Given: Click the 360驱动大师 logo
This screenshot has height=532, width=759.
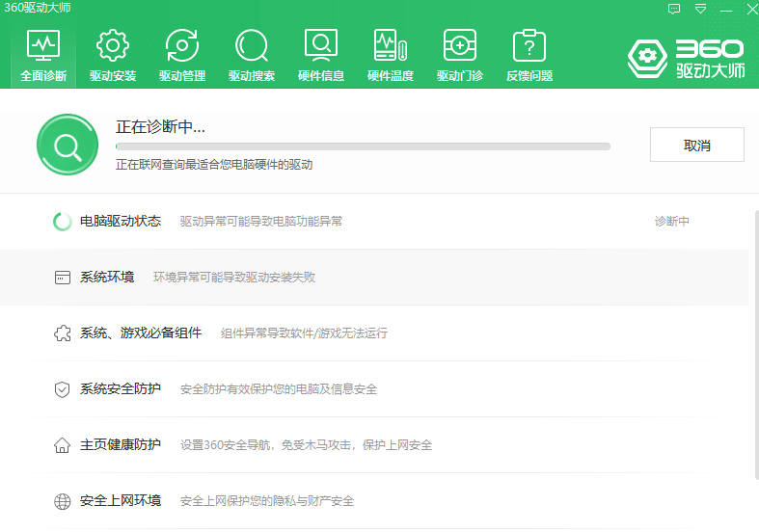Looking at the screenshot, I should click(x=687, y=59).
